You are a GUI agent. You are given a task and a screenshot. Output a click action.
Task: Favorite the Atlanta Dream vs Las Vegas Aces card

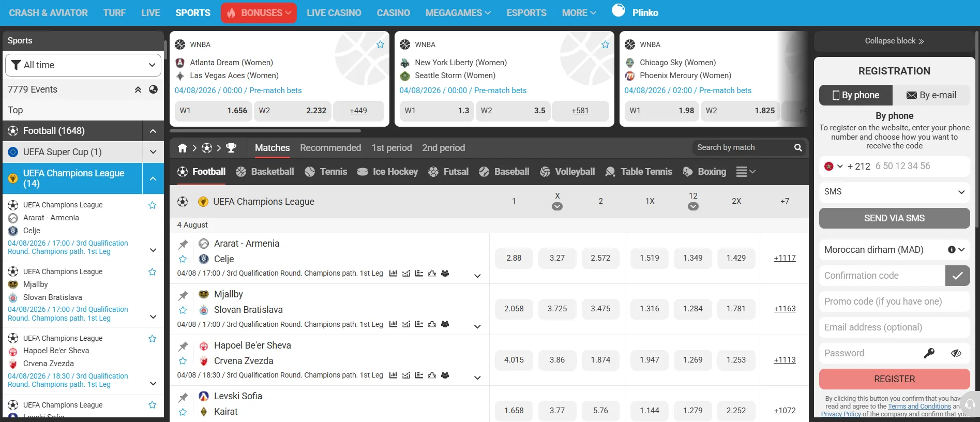(x=380, y=44)
